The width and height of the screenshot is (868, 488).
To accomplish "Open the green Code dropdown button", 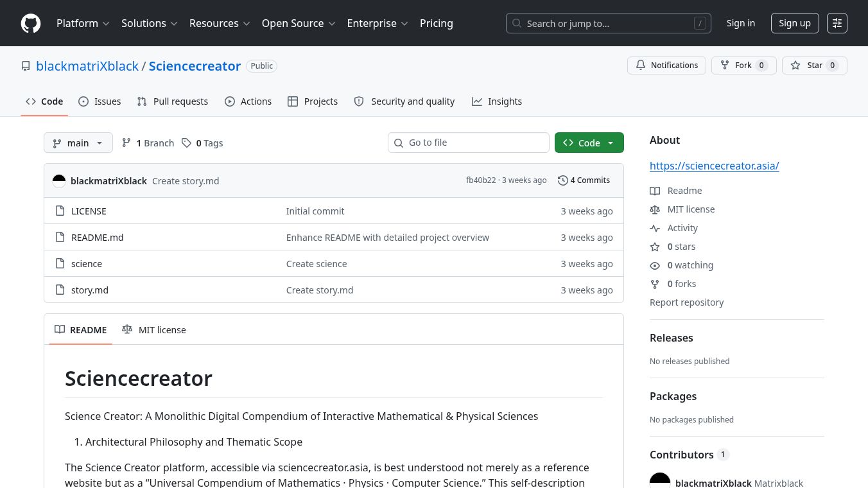I will (589, 143).
